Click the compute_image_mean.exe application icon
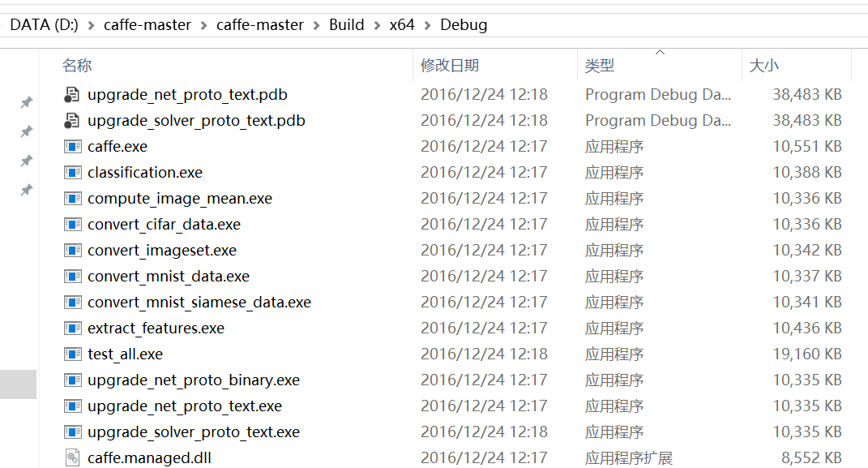Viewport: 868px width, 468px height. click(72, 198)
